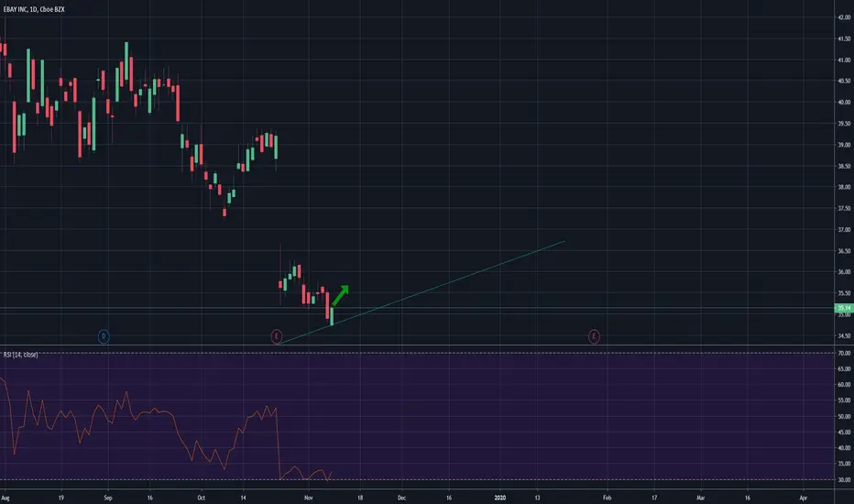Click the current price label 35.14

(844, 309)
